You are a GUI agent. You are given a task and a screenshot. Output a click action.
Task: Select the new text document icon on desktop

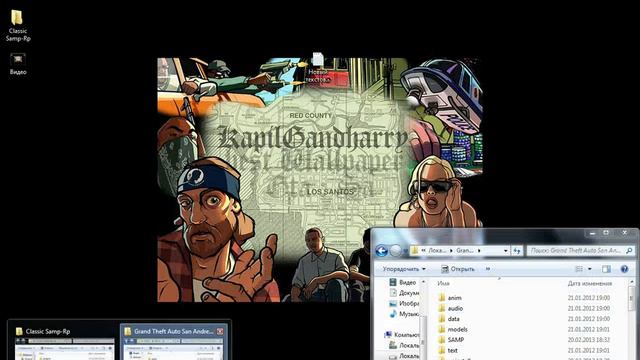(x=318, y=67)
